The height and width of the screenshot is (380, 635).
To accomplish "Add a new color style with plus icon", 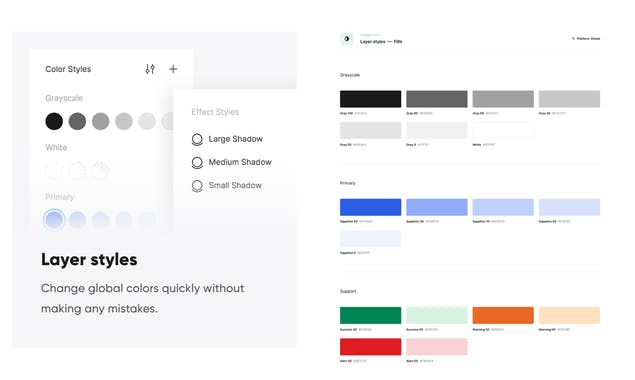I will [173, 69].
